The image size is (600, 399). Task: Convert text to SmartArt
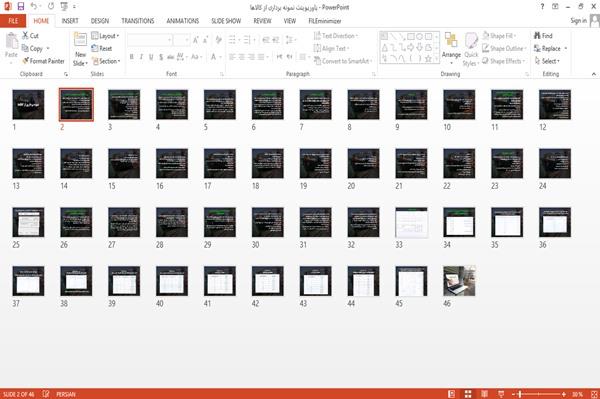coord(343,61)
